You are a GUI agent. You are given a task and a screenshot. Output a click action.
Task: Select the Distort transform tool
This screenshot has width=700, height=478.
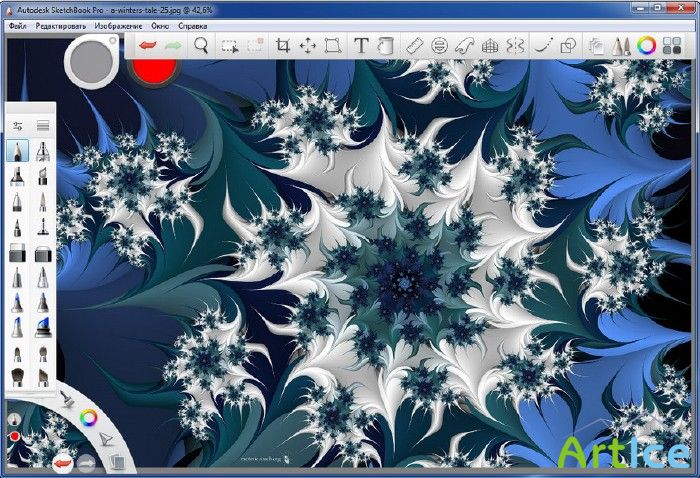point(333,46)
